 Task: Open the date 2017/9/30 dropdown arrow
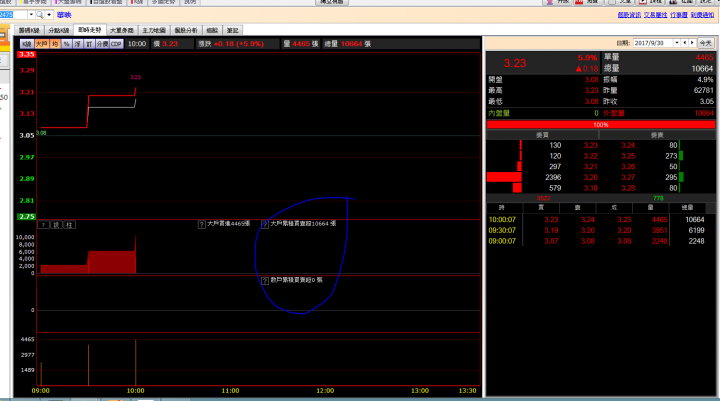pyautogui.click(x=677, y=43)
